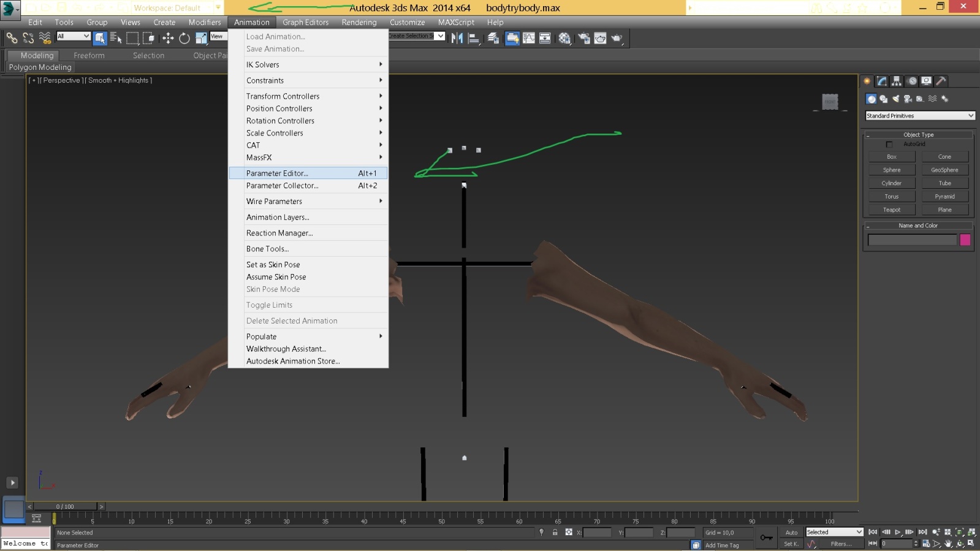Enable the AutoGrid checkbox
Viewport: 980px width, 551px height.
click(889, 145)
